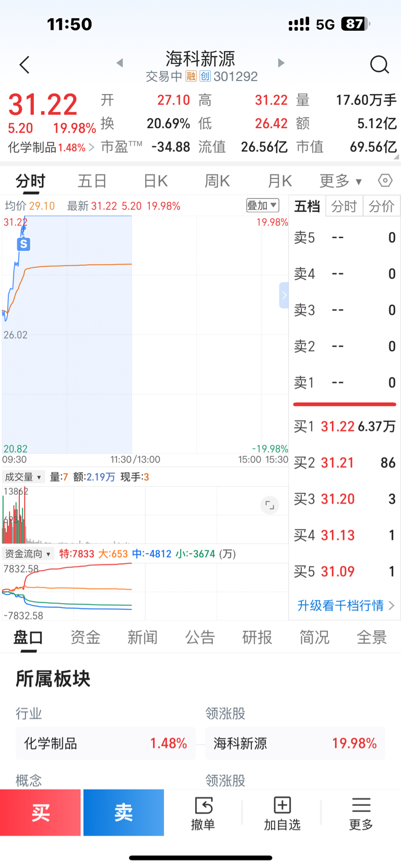This screenshot has height=868, width=401.
Task: Tap the 买3 31.20 bid row
Action: point(345,499)
